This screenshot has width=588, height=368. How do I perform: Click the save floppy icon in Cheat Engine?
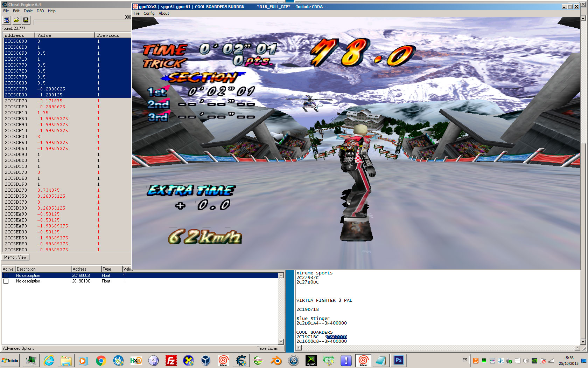[26, 20]
